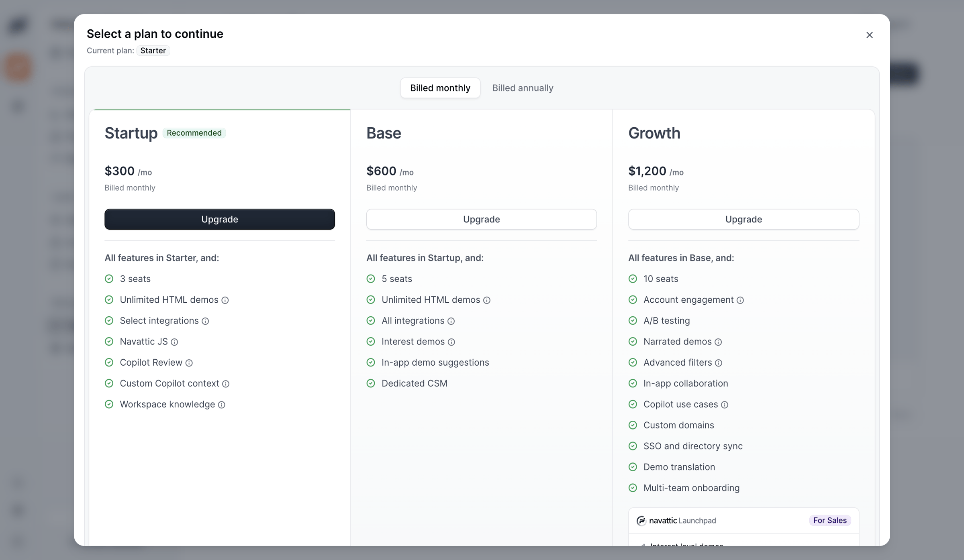Click the Recommended badge on Startup

coord(194,133)
